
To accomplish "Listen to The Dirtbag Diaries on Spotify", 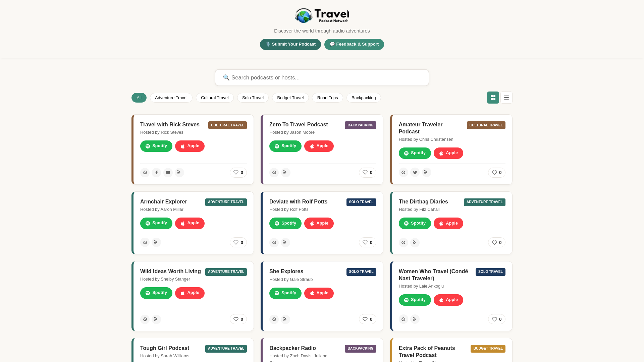I will coord(415,223).
